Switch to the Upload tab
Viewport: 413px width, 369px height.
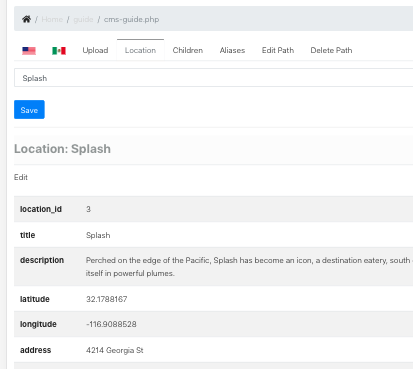point(95,50)
